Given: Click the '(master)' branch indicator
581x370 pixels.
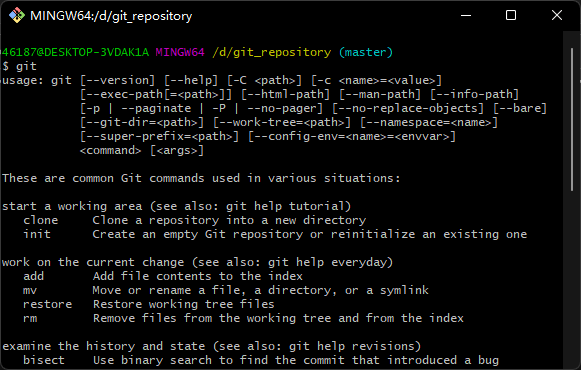Looking at the screenshot, I should tap(366, 52).
